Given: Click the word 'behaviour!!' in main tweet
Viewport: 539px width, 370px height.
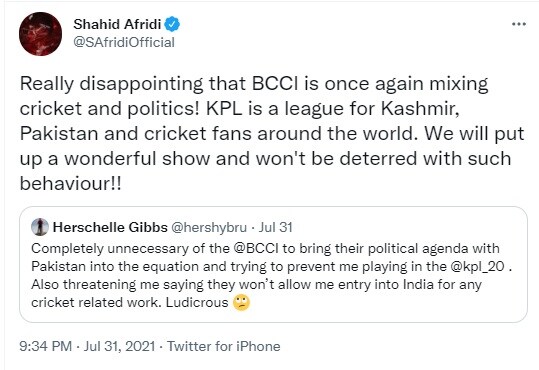Looking at the screenshot, I should (70, 183).
